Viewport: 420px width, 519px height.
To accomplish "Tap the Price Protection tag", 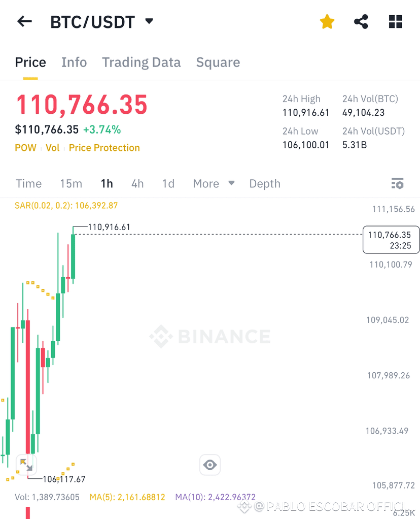I will 104,148.
